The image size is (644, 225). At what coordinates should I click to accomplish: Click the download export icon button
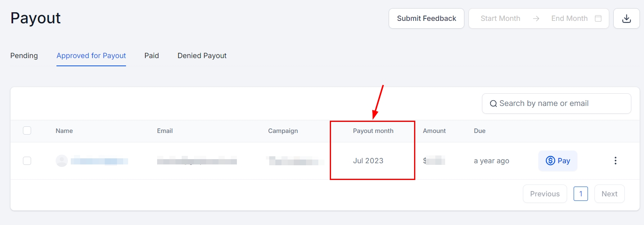(626, 18)
